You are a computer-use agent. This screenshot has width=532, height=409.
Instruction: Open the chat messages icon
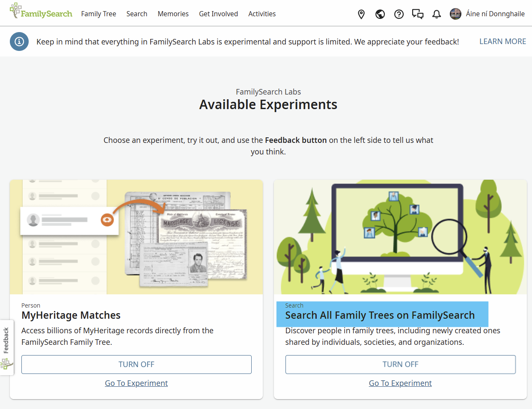418,14
